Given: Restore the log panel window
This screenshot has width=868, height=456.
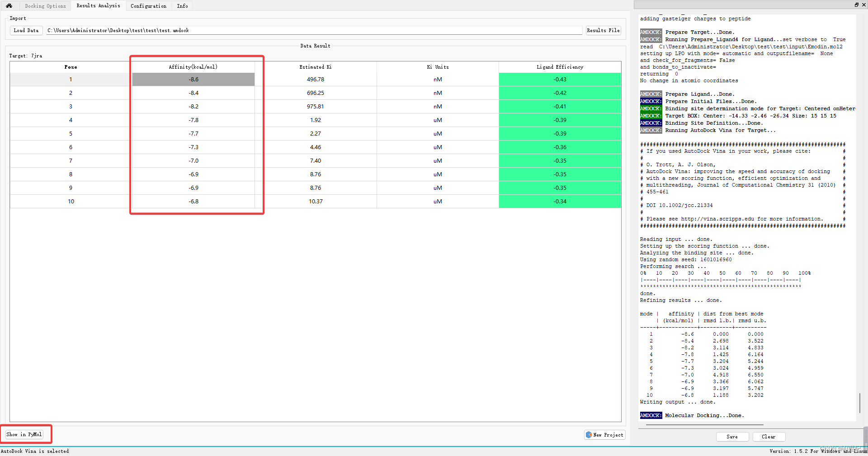Looking at the screenshot, I should tap(856, 5).
